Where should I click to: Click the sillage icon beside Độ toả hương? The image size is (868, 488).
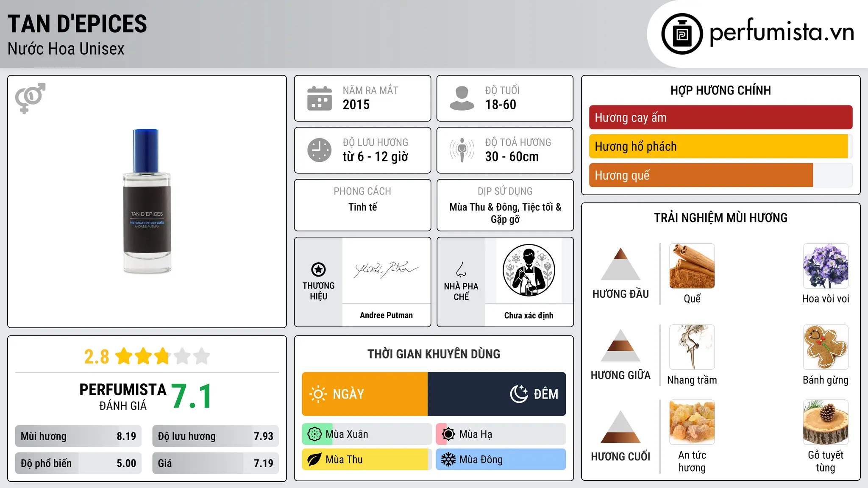462,150
